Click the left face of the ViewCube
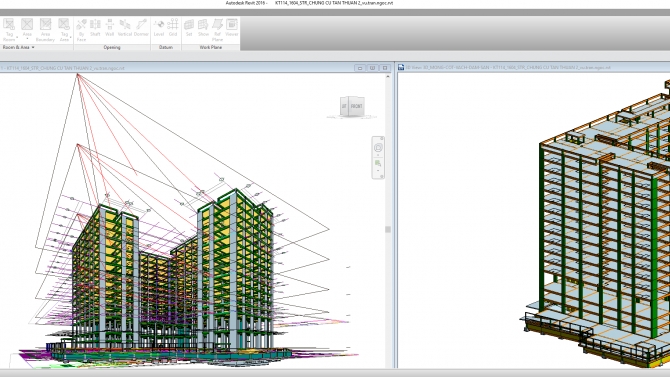 [x=344, y=106]
